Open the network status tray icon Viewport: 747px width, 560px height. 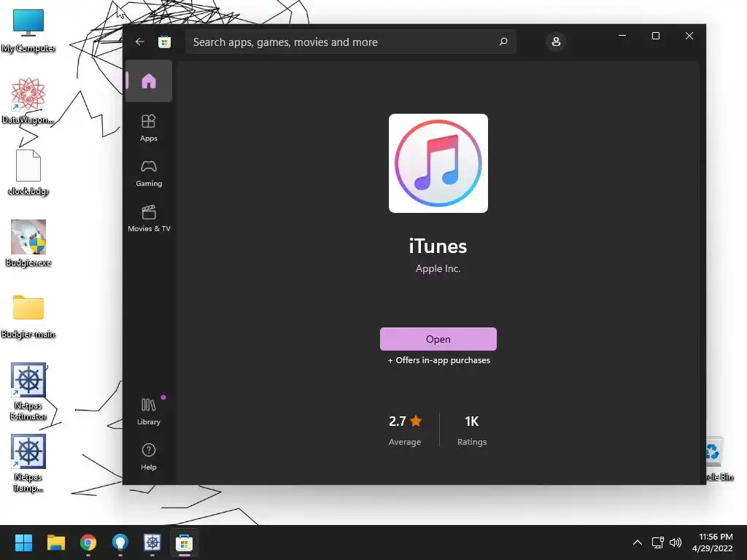[658, 542]
